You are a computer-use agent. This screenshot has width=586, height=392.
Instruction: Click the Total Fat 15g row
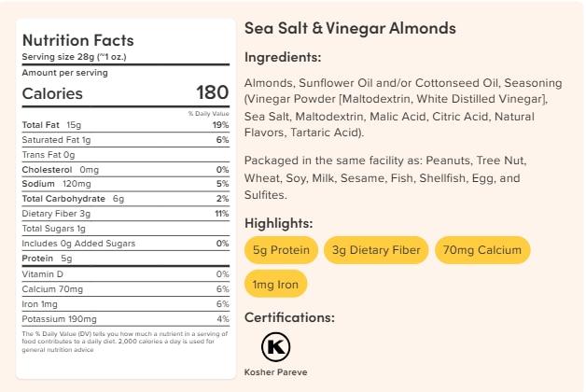coord(125,124)
